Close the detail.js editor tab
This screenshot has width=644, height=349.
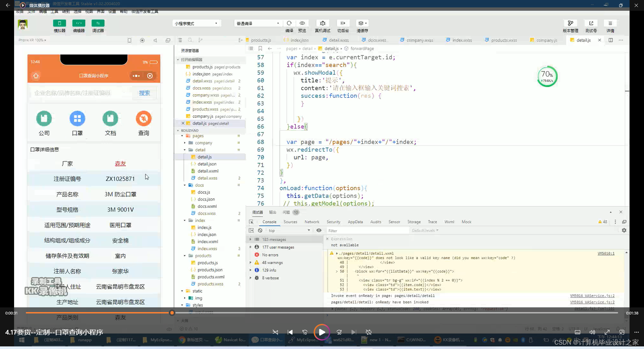pos(599,40)
